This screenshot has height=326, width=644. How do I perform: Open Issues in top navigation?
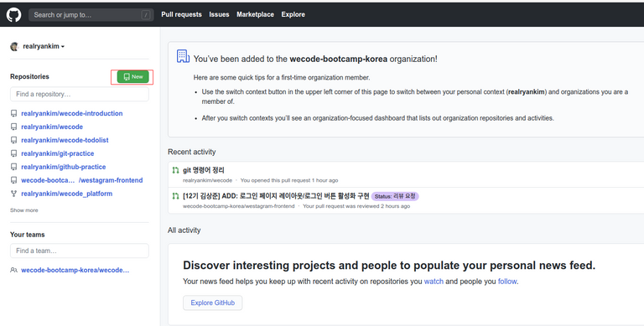219,14
